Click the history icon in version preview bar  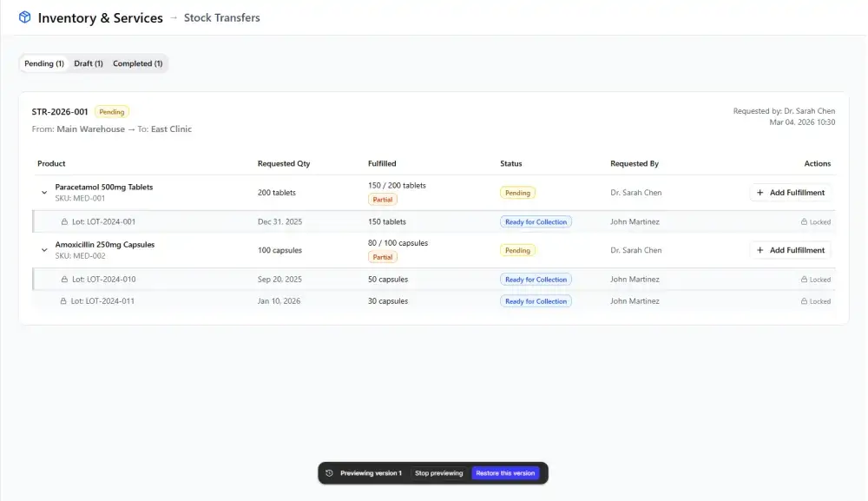[x=329, y=473]
